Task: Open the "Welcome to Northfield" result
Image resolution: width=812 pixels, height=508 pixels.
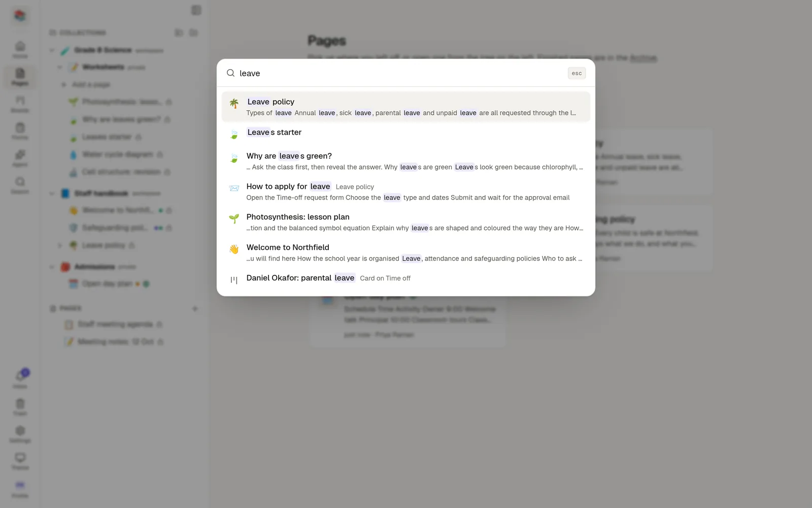Action: [x=406, y=252]
